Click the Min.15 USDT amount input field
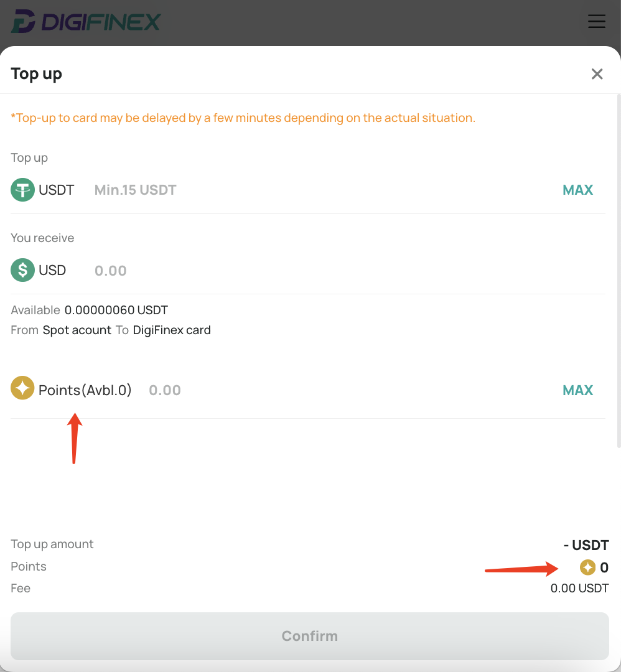The height and width of the screenshot is (672, 621). coord(322,190)
